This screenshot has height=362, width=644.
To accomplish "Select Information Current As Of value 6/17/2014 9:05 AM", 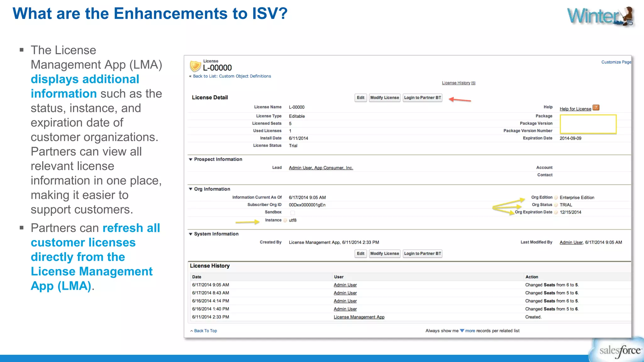I will point(307,198).
